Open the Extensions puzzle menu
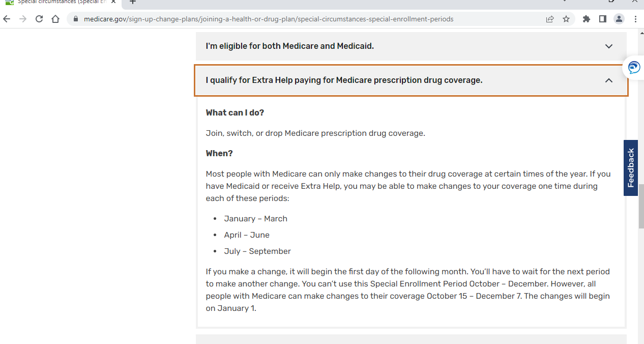The image size is (644, 344). pyautogui.click(x=587, y=19)
